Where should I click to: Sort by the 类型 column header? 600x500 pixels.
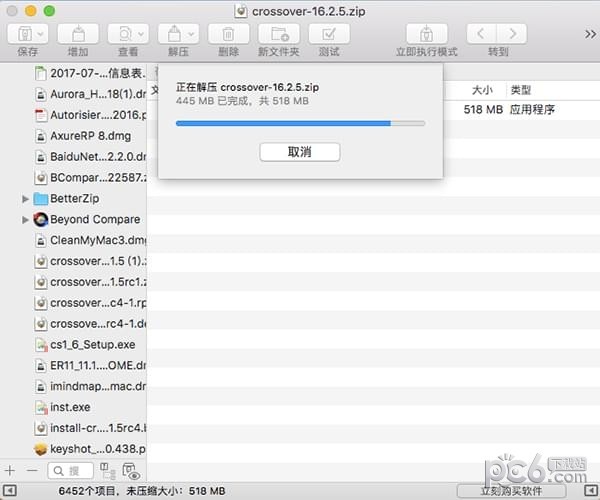coord(521,90)
